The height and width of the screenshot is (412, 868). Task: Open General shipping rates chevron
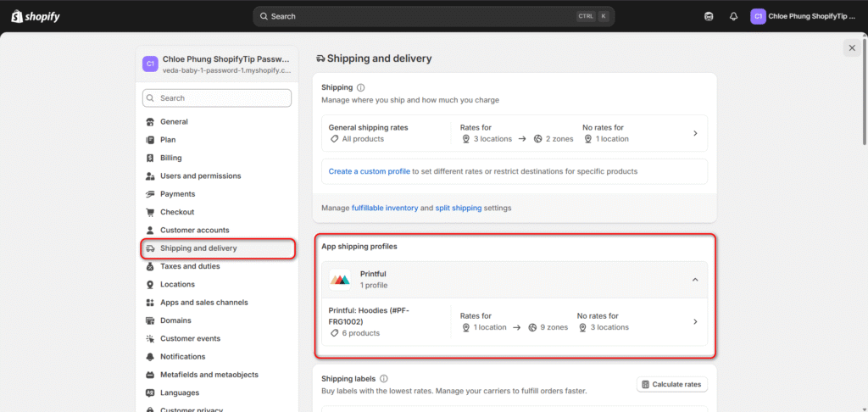click(695, 133)
